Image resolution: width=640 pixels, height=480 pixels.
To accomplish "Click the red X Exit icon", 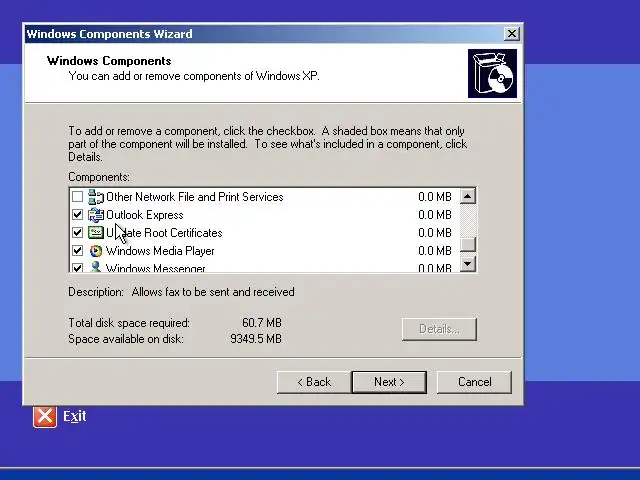I will 45,416.
